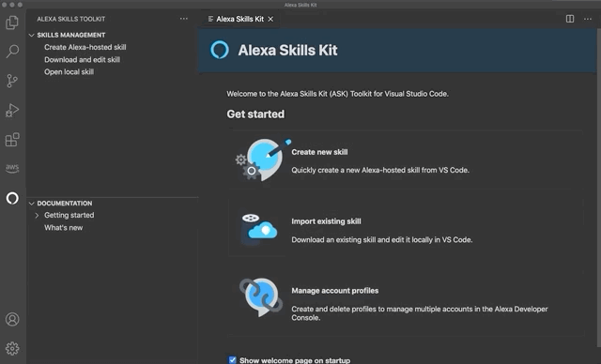Click the Welcome to the Alexa Skills Kit text

(338, 94)
